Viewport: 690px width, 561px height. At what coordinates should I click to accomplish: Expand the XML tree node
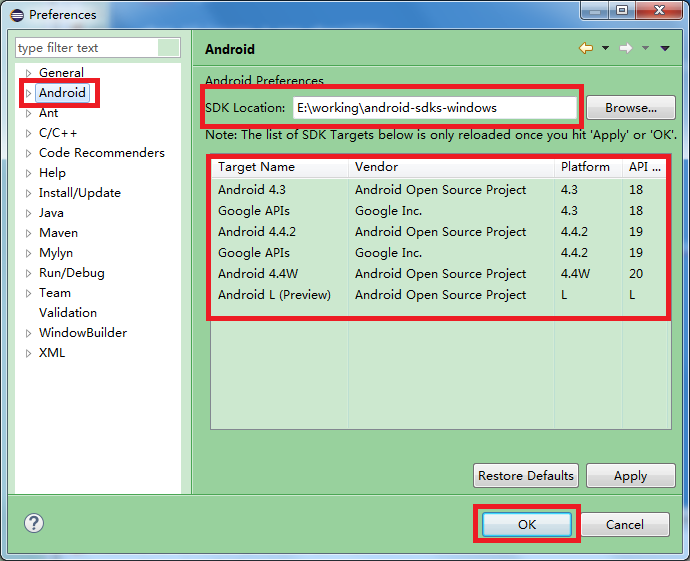[x=29, y=353]
